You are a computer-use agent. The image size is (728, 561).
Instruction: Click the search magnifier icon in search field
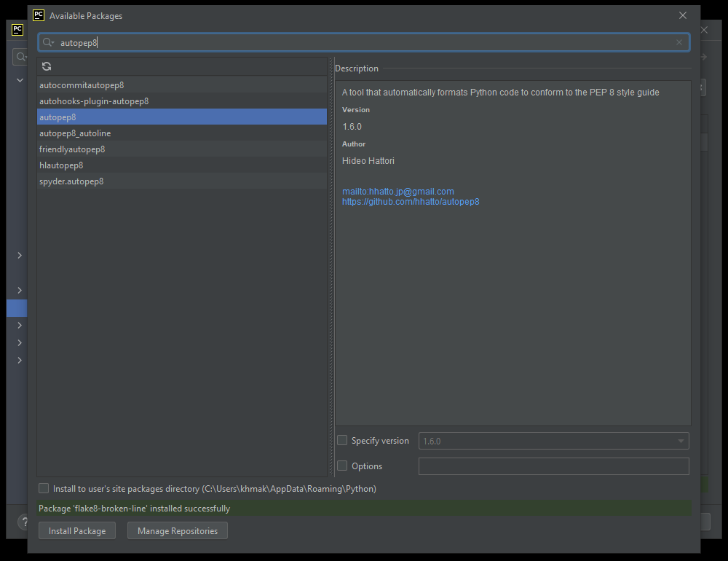[48, 43]
